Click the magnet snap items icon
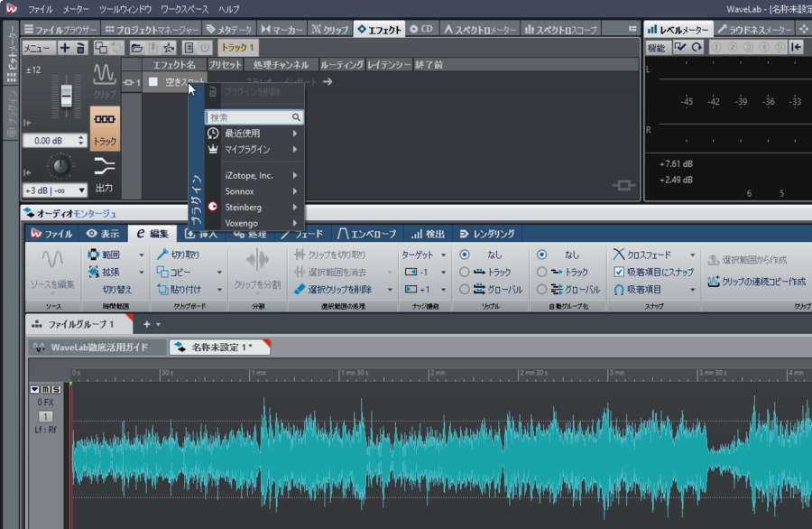The image size is (812, 529). (619, 290)
